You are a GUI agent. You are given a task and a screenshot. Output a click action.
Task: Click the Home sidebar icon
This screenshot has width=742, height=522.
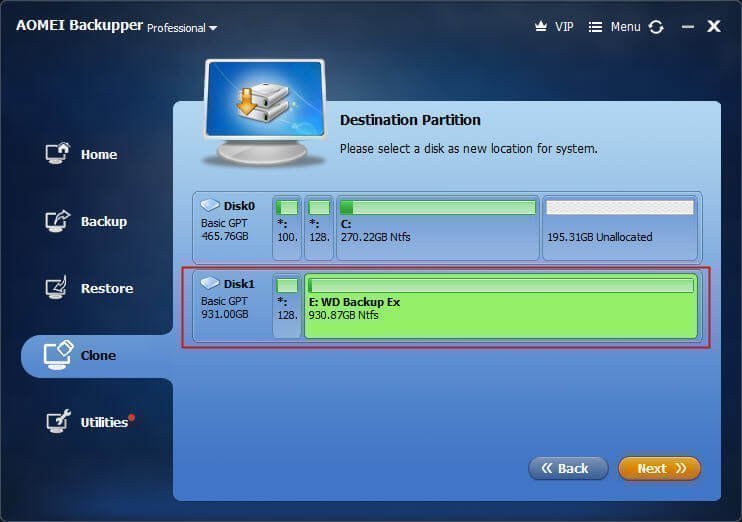tap(58, 154)
